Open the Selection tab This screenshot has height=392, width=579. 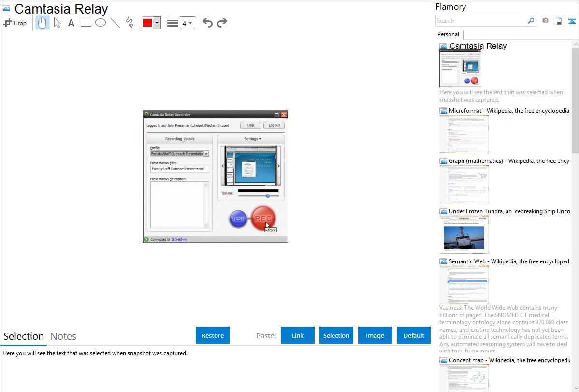click(x=24, y=336)
